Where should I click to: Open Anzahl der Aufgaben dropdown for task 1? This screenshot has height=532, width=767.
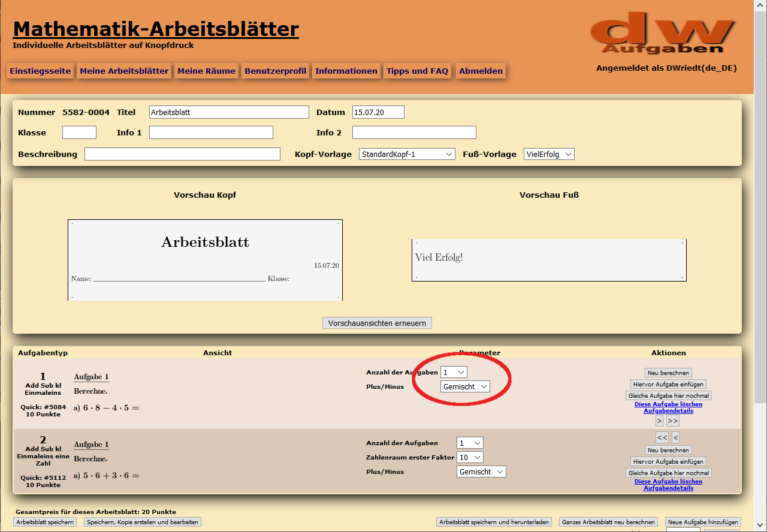[x=454, y=373]
